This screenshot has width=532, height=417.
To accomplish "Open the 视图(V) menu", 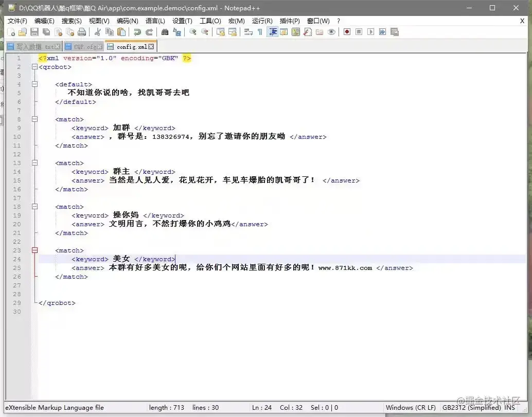I will coord(99,21).
